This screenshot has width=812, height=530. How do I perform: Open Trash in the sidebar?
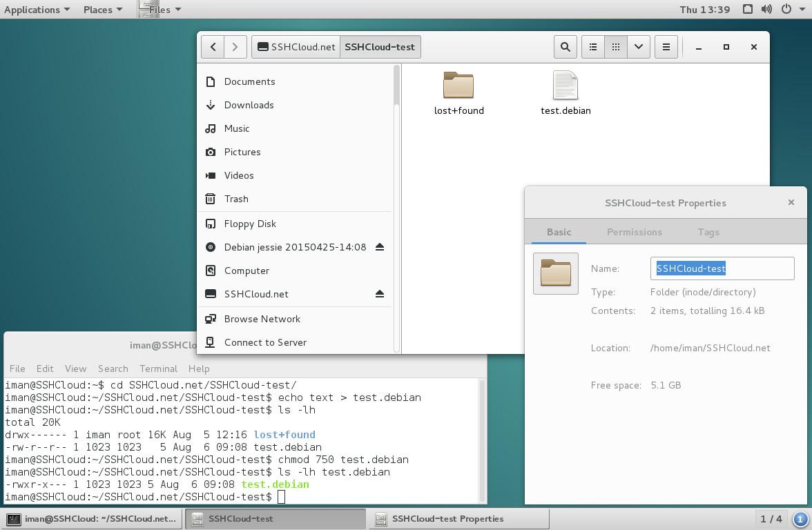(x=236, y=199)
